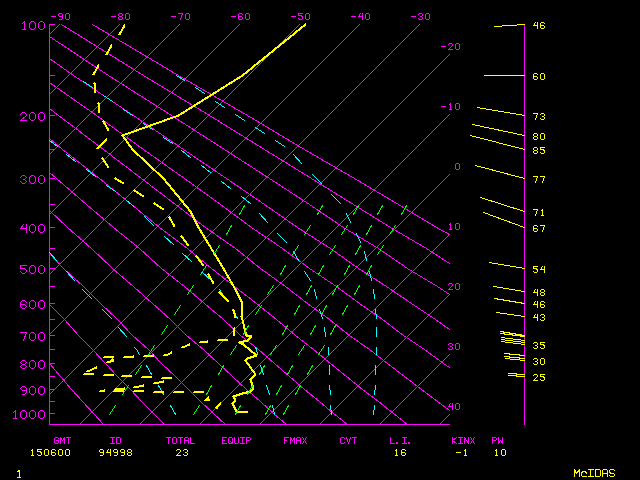
Task: Click the frame number 1 at bottom left
Action: tap(19, 472)
